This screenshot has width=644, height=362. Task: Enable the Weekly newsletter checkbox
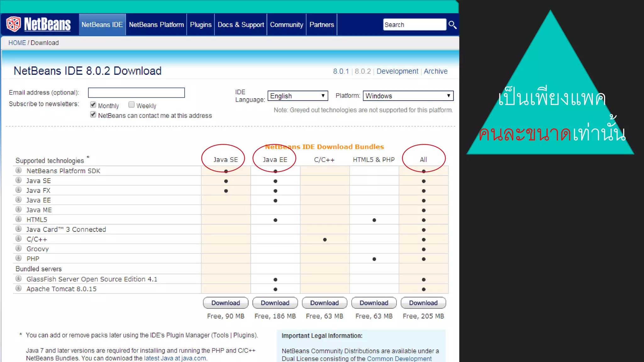click(x=131, y=105)
